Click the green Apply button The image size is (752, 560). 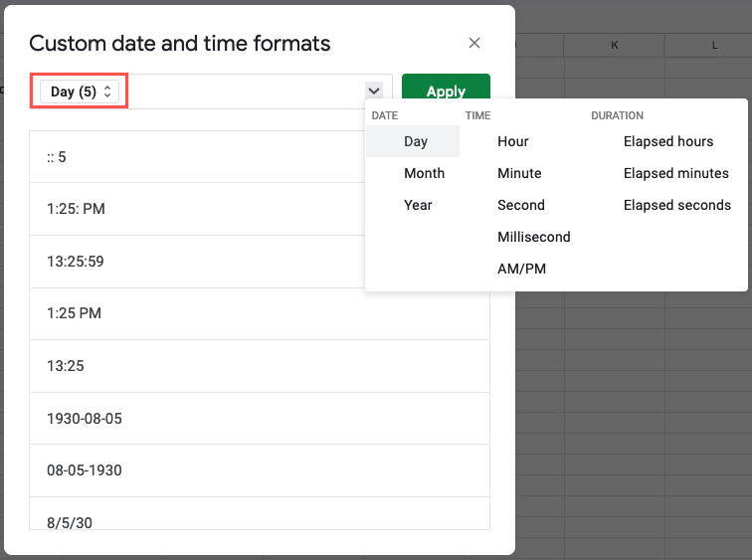446,90
